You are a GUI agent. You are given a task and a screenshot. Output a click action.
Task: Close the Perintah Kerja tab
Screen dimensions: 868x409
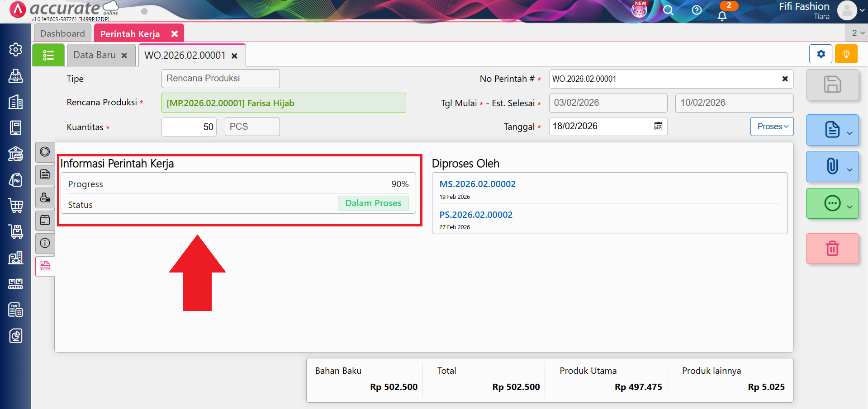[175, 34]
